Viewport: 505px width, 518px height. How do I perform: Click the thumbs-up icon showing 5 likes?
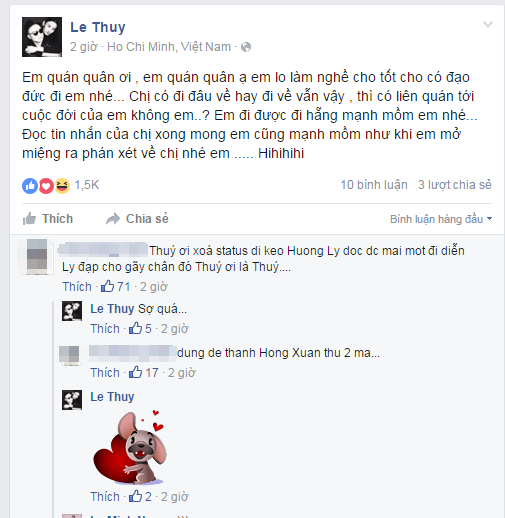coord(136,328)
